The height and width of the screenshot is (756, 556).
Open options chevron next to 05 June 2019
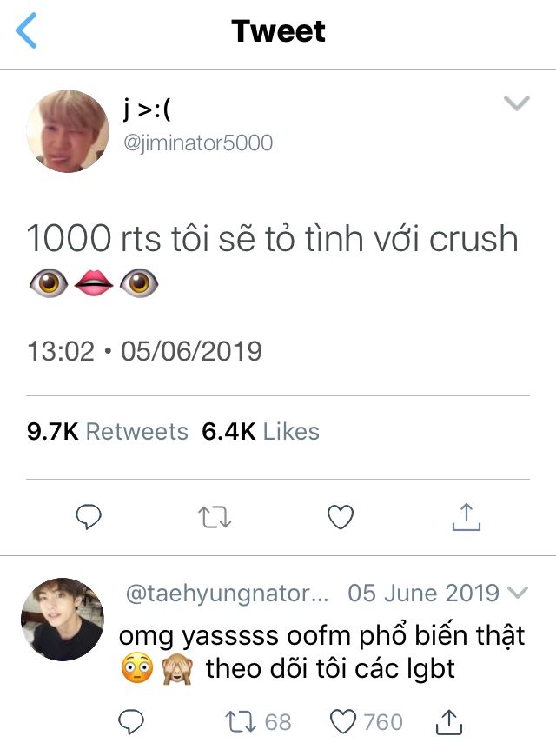(x=519, y=593)
